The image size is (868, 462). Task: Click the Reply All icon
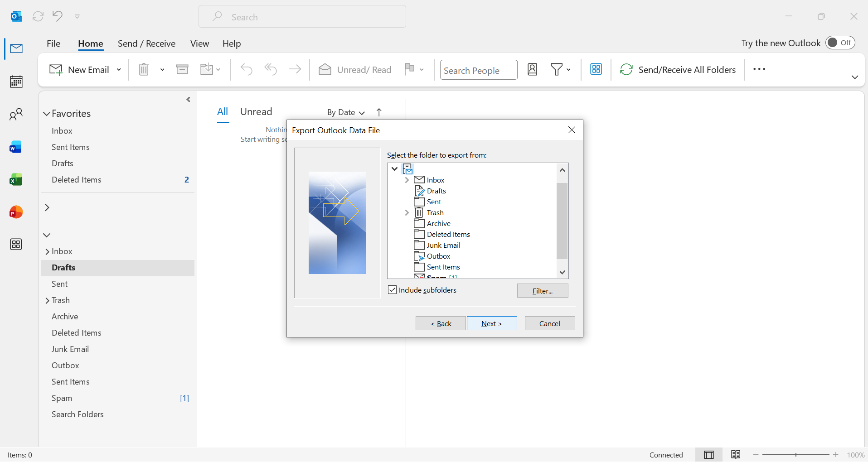tap(271, 69)
